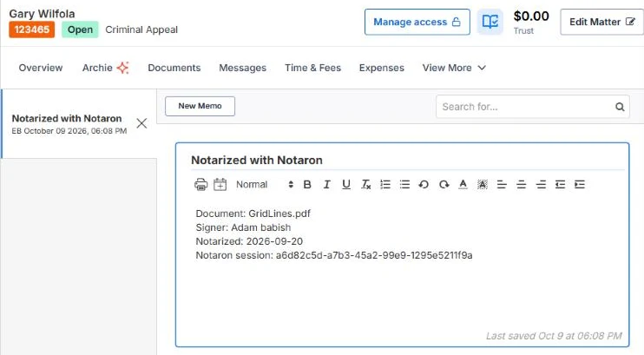Toggle bold formatting

coord(306,185)
